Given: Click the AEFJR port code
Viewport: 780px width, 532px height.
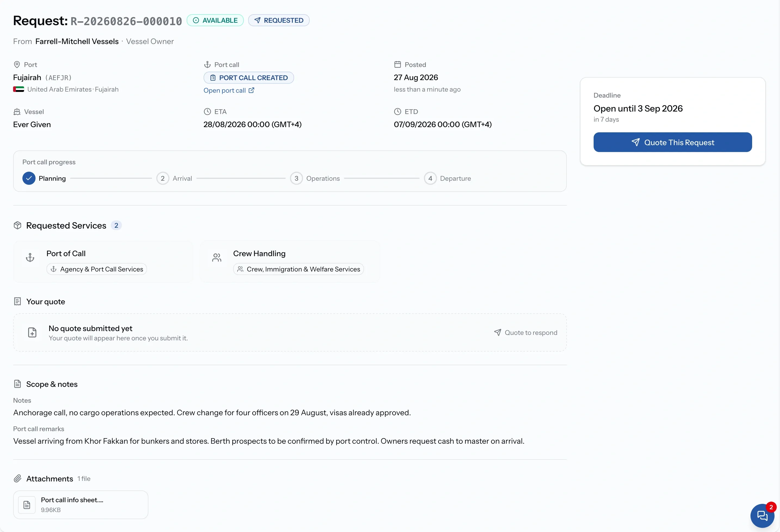Looking at the screenshot, I should (x=58, y=78).
